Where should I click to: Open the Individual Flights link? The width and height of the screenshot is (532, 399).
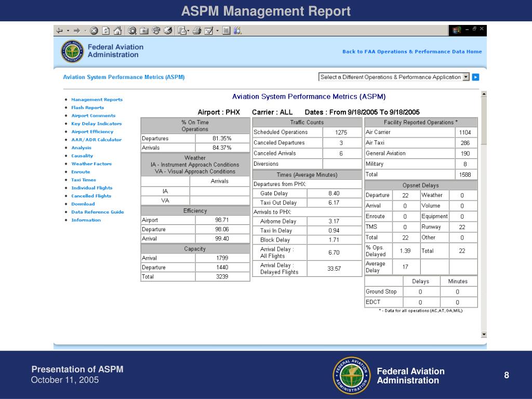coord(91,188)
